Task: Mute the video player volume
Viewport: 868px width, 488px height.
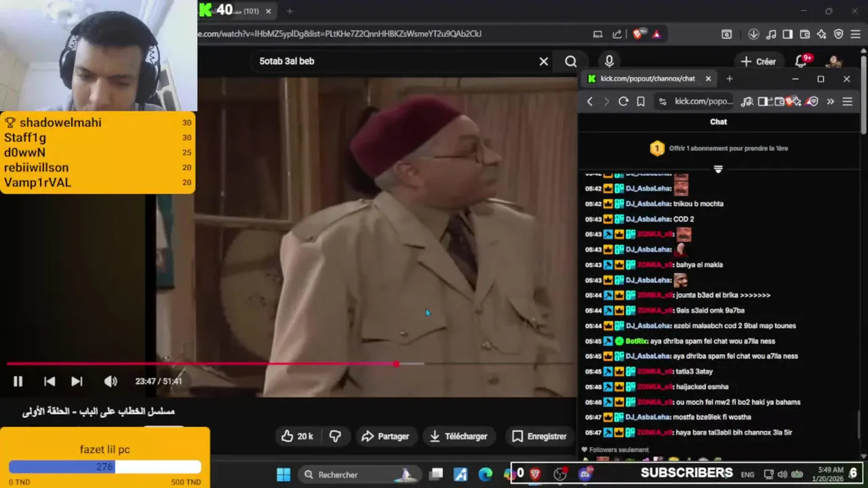Action: pyautogui.click(x=111, y=382)
